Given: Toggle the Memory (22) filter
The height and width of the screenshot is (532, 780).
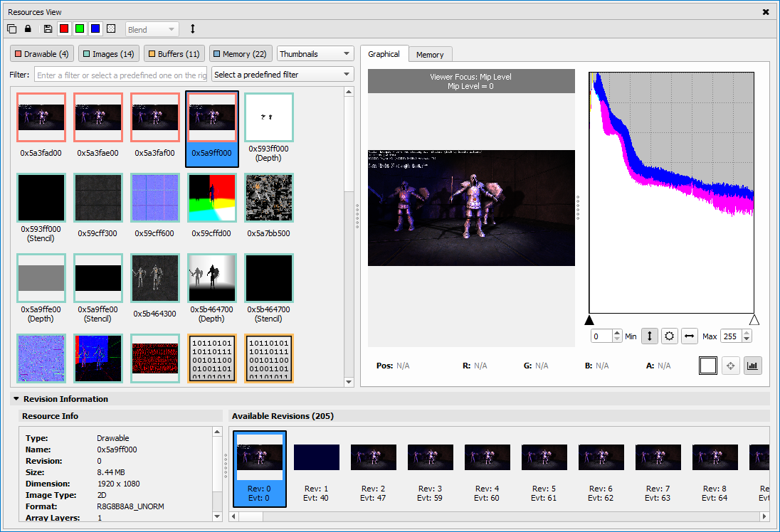Looking at the screenshot, I should coord(241,53).
